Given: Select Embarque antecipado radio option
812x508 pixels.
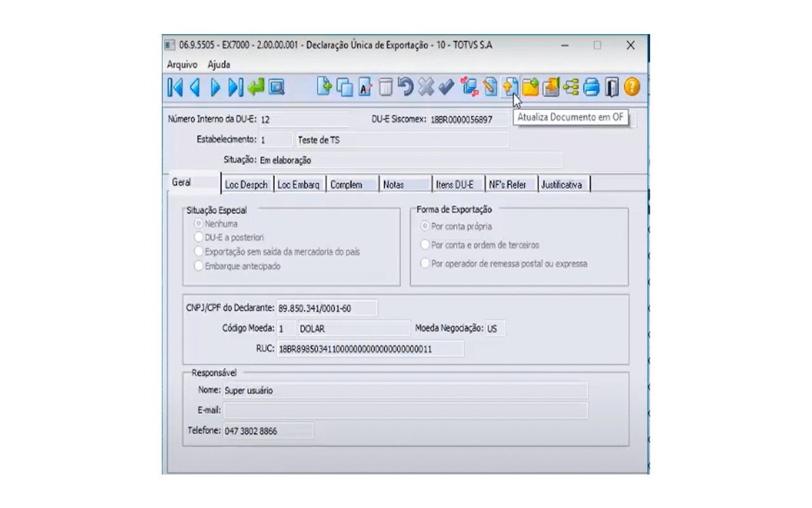Looking at the screenshot, I should point(199,267).
